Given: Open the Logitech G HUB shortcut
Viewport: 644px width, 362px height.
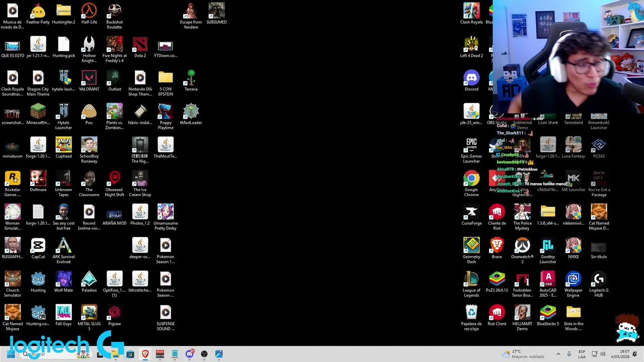Looking at the screenshot, I should point(599,285).
